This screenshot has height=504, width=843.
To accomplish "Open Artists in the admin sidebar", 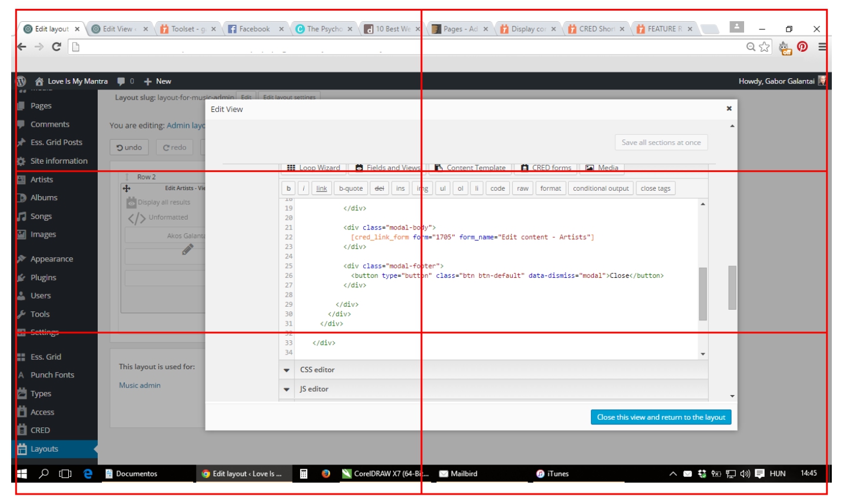I will click(41, 180).
